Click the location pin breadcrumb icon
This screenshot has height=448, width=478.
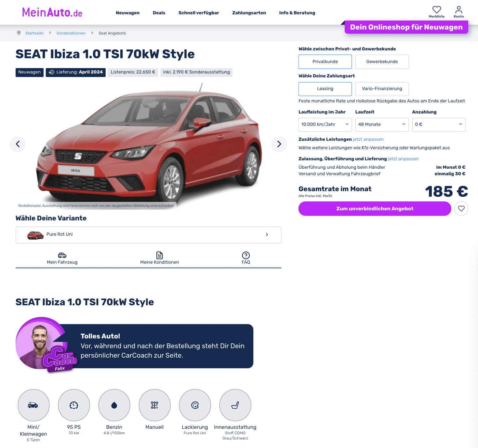pyautogui.click(x=19, y=33)
